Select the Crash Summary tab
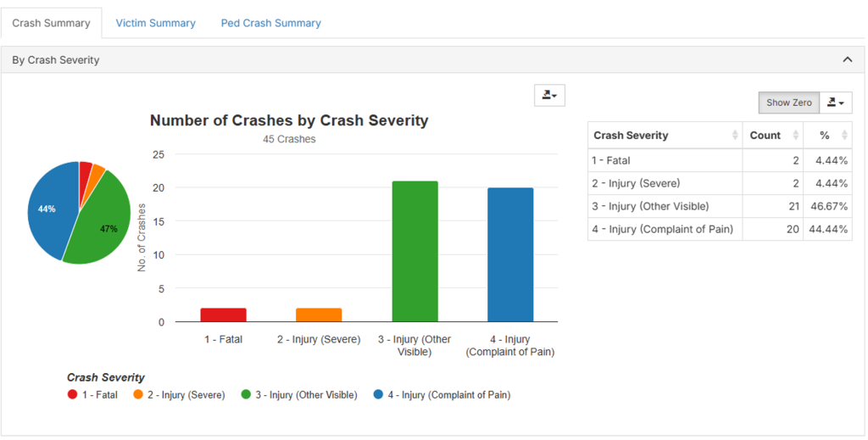868x440 pixels. tap(51, 23)
